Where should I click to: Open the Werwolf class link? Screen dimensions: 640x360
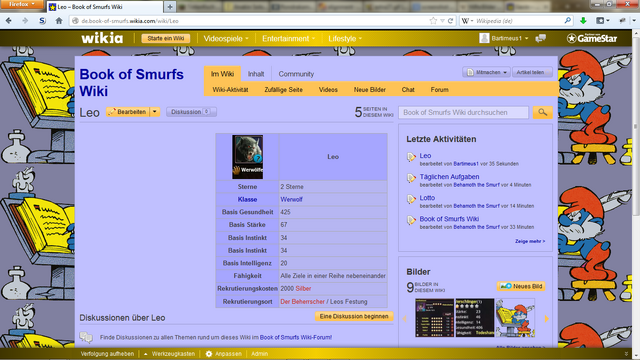291,199
